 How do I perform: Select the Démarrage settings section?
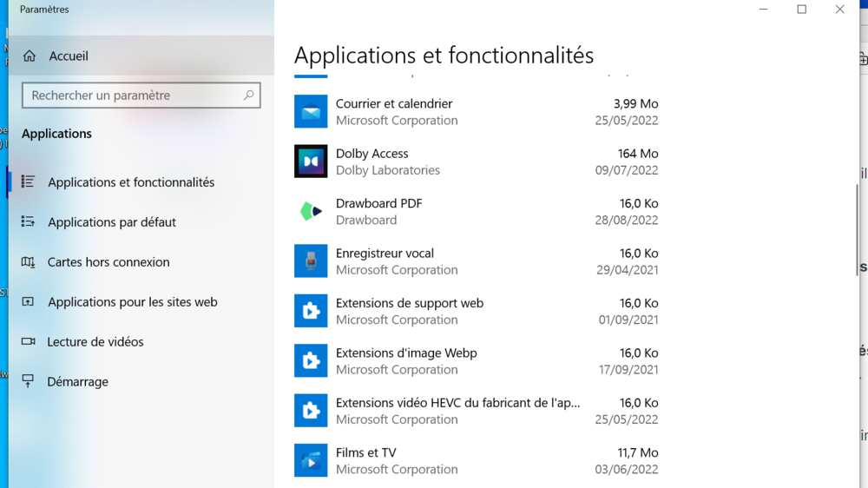pos(78,382)
